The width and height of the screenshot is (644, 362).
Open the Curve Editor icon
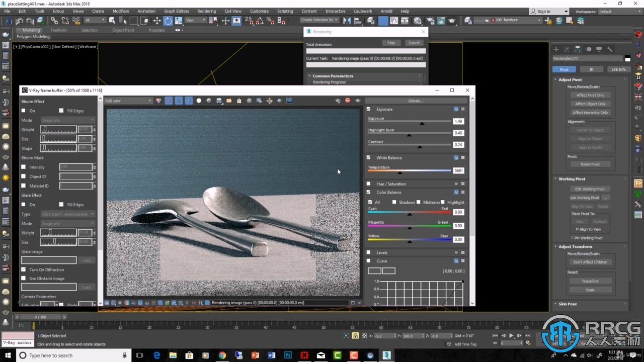pos(394,21)
